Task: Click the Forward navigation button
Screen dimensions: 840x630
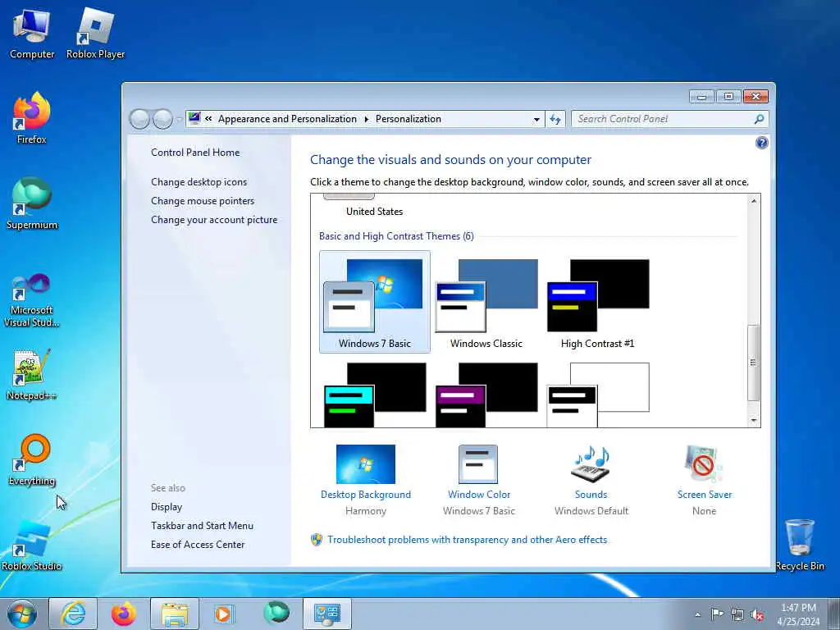Action: [x=162, y=119]
